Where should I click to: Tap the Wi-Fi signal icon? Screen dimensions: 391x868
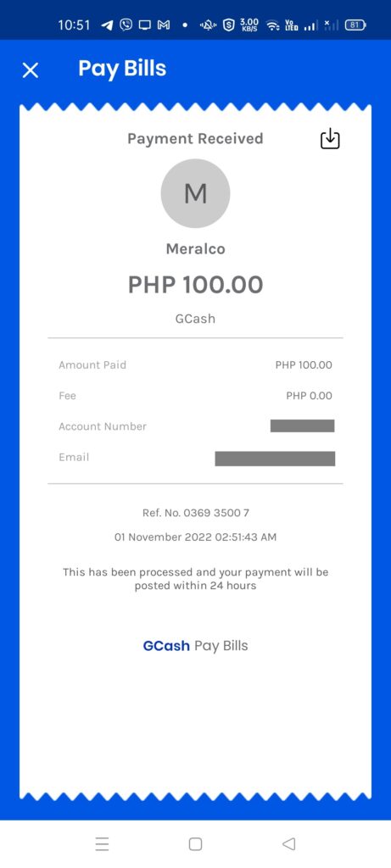272,25
